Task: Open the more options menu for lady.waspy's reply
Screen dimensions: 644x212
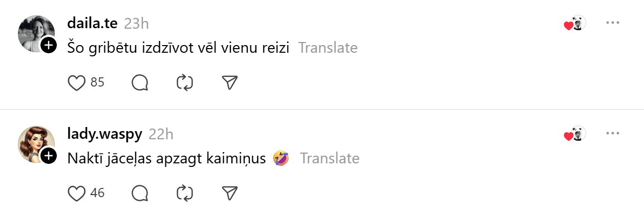Action: tap(613, 134)
